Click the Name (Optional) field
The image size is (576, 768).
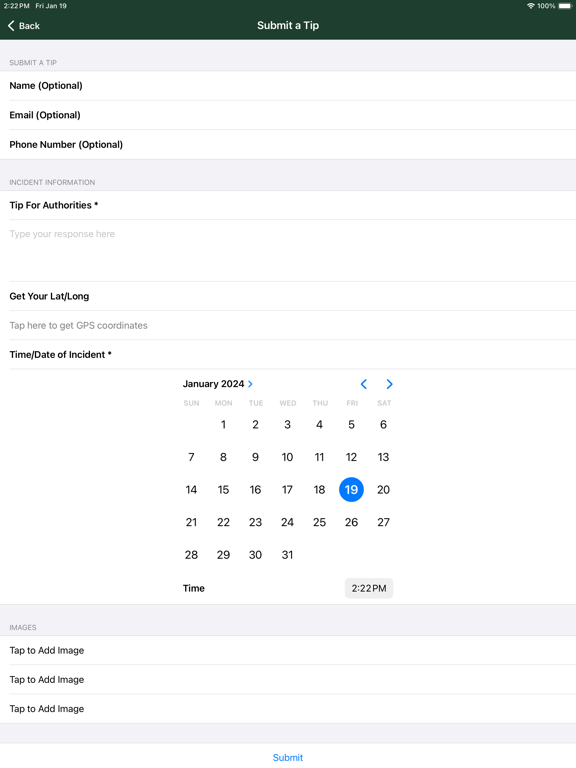coord(288,86)
